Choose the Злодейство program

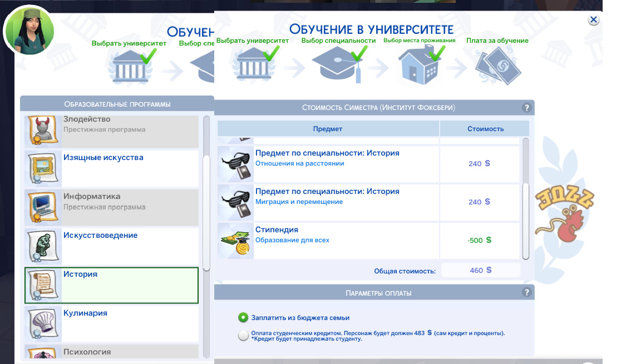[112, 131]
